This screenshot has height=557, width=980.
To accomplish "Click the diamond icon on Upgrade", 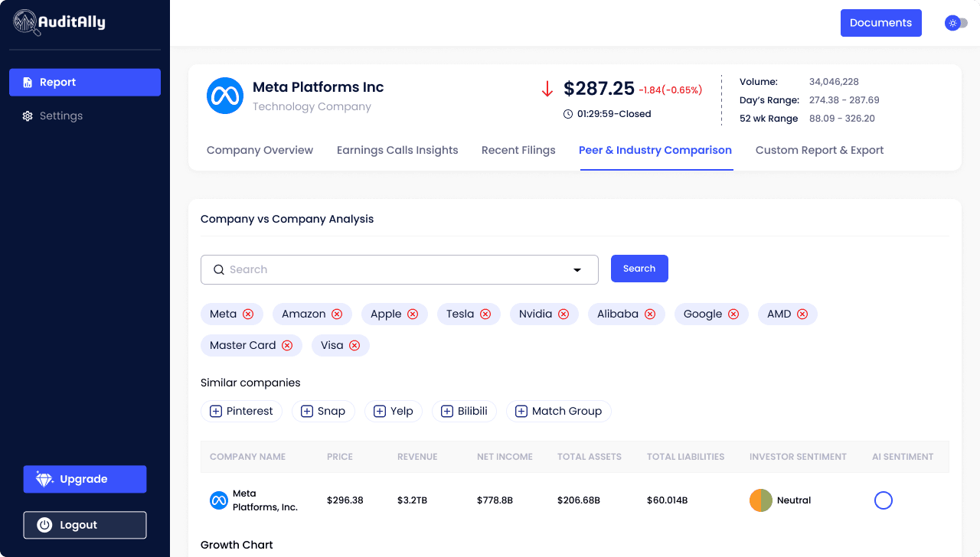I will 44,479.
